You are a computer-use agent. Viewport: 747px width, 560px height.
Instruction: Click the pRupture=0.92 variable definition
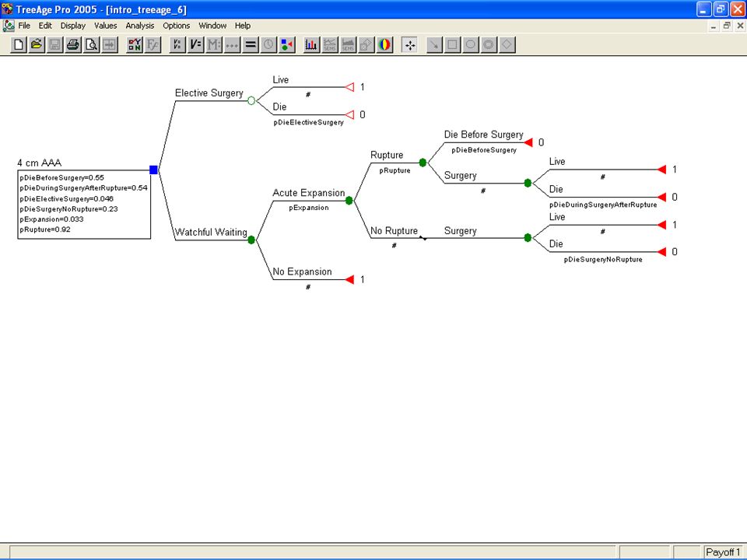(x=45, y=229)
